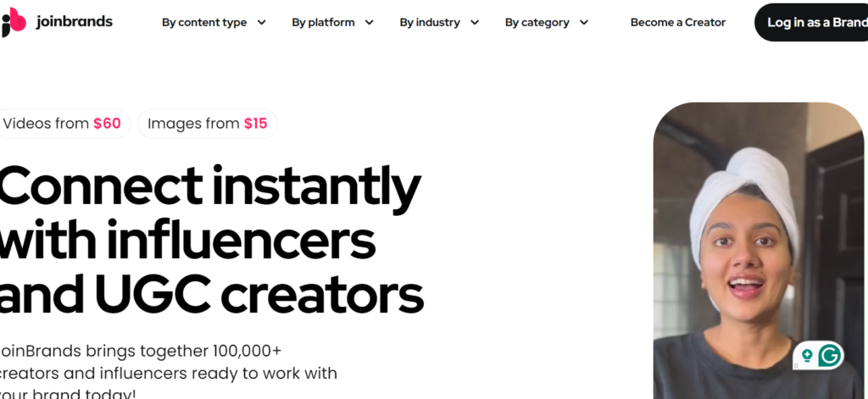Expand the chevron beside By category
The image size is (868, 399).
point(584,23)
